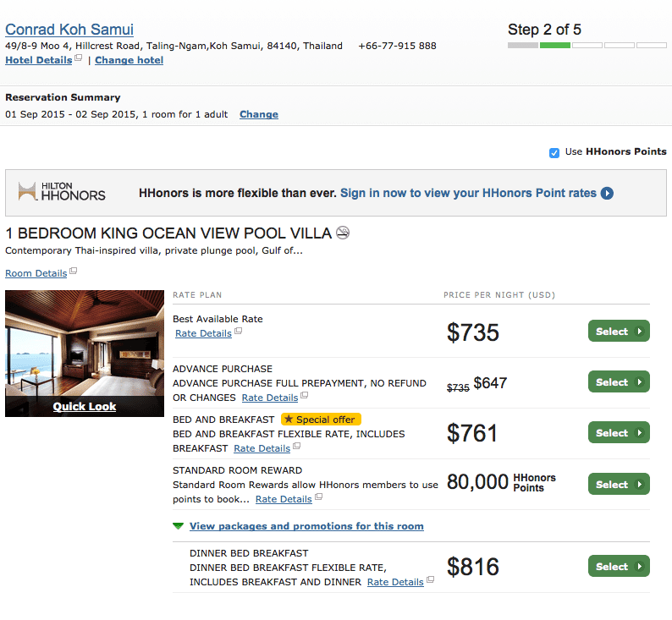Click popup icon beside Dinner Bed Breakfast Rate Details
Image resolution: width=672 pixels, height=620 pixels.
430,579
